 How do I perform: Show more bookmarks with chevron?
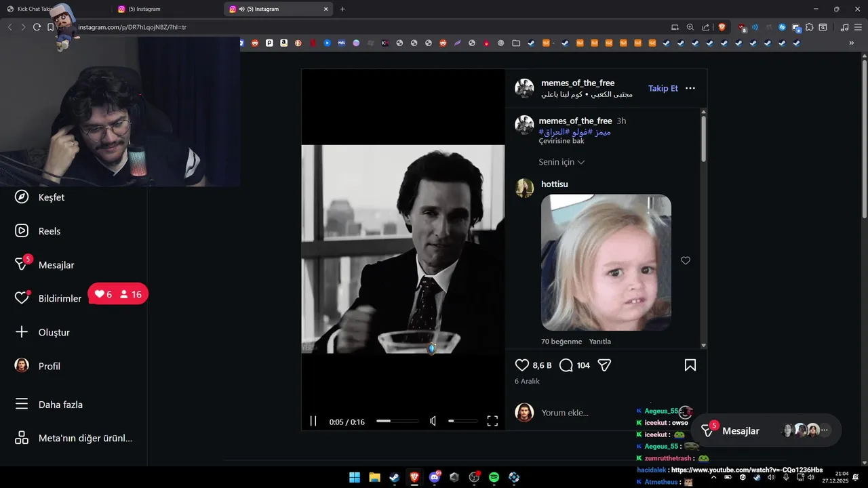[852, 43]
